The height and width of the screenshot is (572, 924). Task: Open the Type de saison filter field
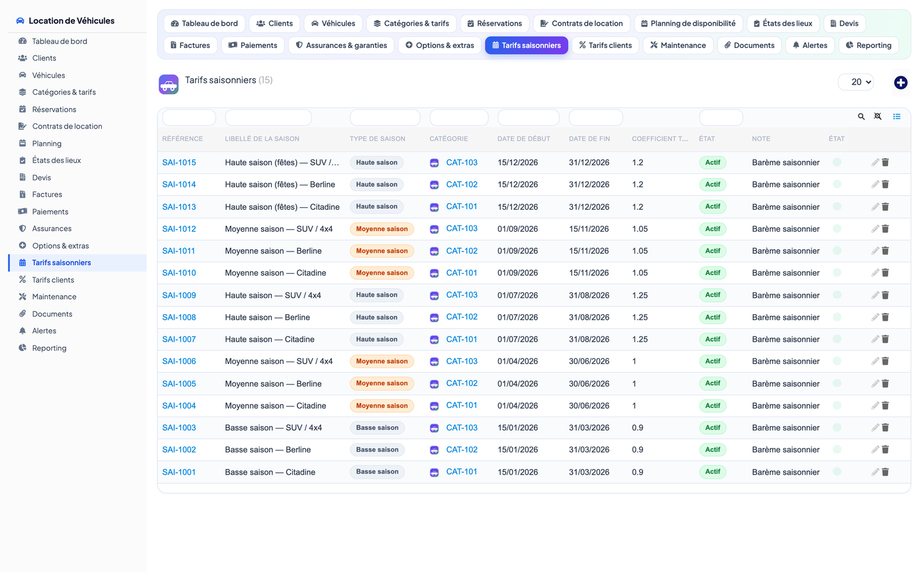(x=385, y=118)
